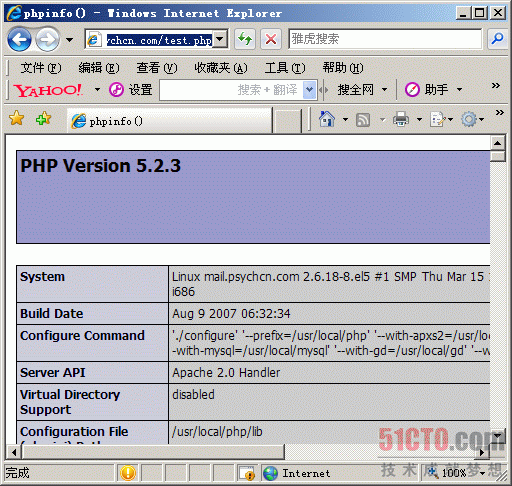Open the 查看(V) menu
Image resolution: width=512 pixels, height=486 pixels.
(x=157, y=68)
